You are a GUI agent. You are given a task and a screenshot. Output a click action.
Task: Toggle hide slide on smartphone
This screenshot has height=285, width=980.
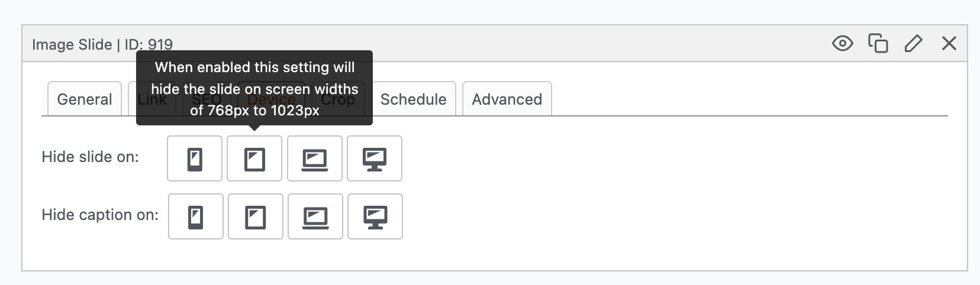pyautogui.click(x=195, y=158)
